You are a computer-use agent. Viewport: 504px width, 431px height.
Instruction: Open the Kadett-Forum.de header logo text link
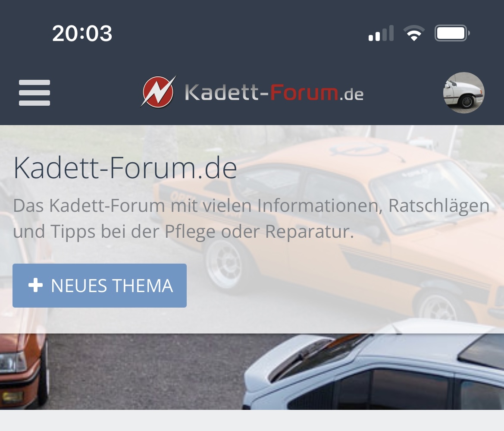(x=274, y=93)
